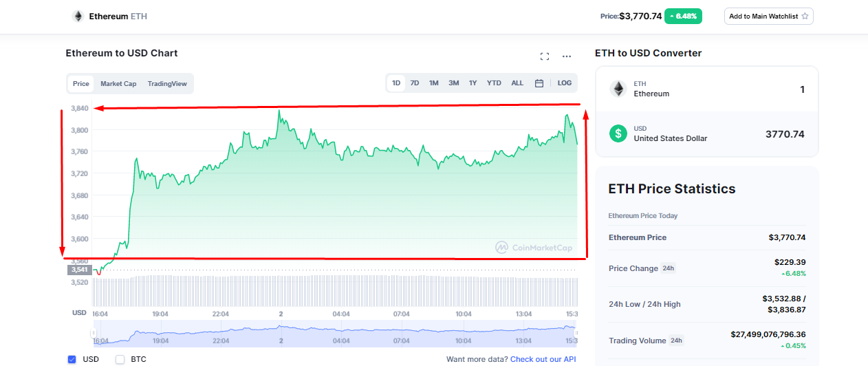This screenshot has width=868, height=366.
Task: Click the ETH to USD Converter heading
Action: coord(648,53)
